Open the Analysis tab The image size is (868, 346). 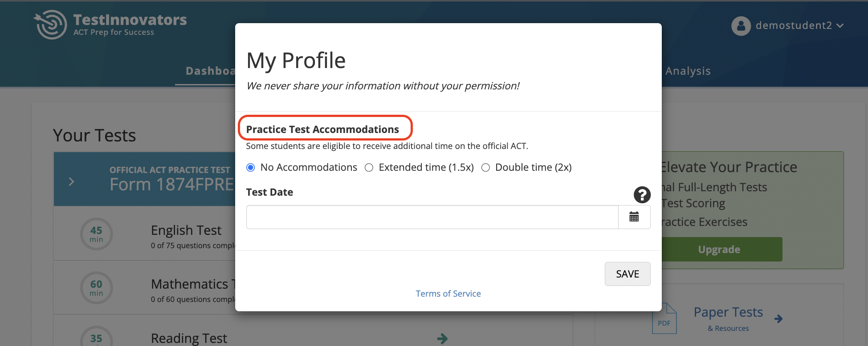tap(688, 71)
